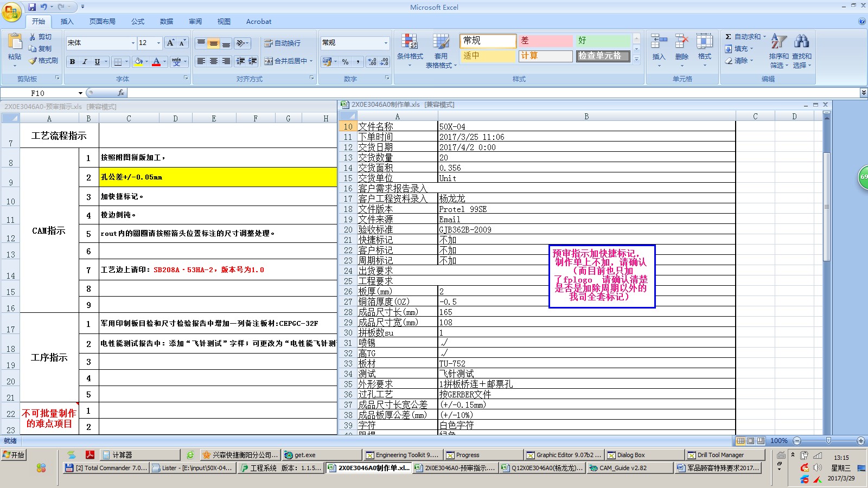
Task: Click the fill color yellow bucket
Action: tap(138, 61)
